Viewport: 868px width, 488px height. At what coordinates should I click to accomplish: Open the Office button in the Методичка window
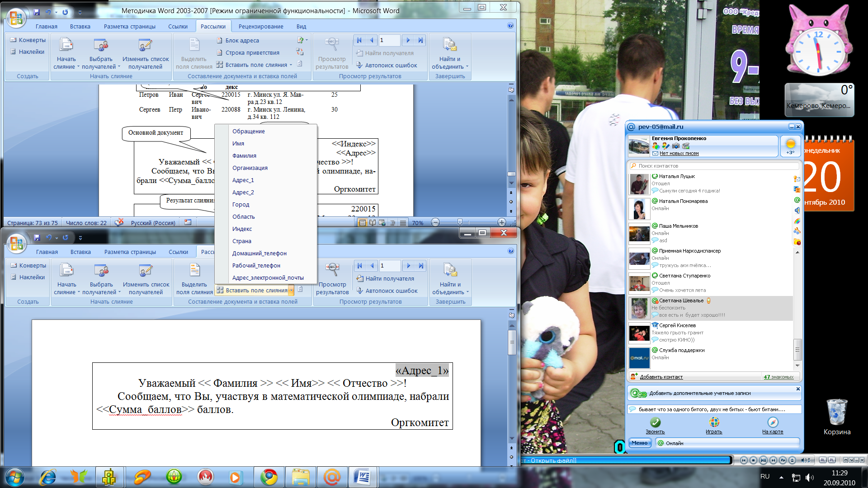(x=16, y=18)
